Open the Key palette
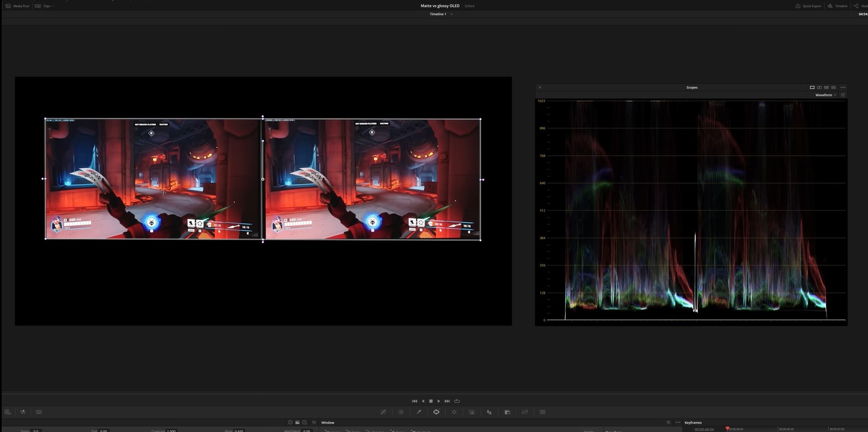The height and width of the screenshot is (432, 868). click(507, 412)
